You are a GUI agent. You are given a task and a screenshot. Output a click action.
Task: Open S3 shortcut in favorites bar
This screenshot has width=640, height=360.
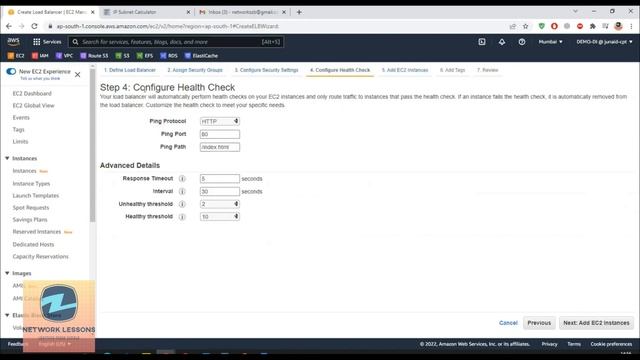pos(122,56)
